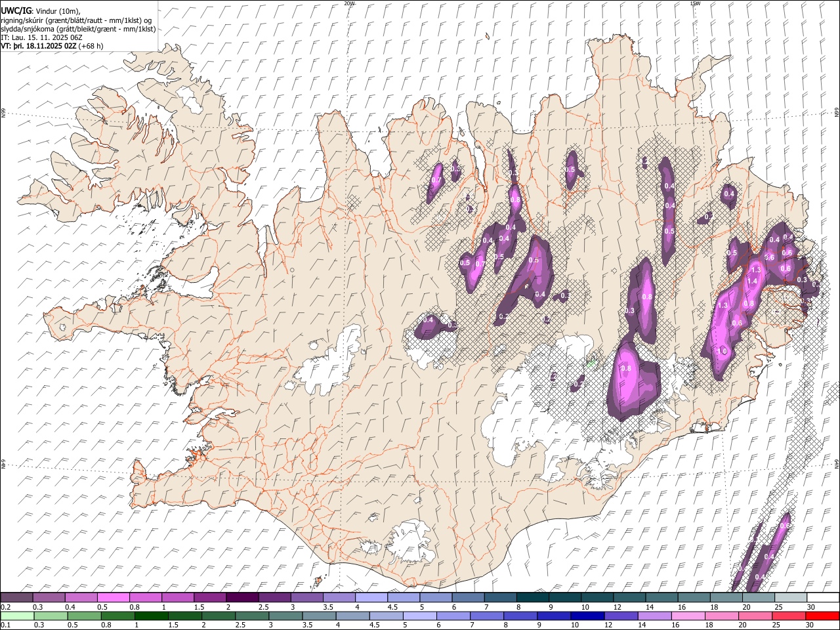Screen dimensions: 840x630
Task: Click the '0.1' label under the lower legend row
Action: (6, 625)
